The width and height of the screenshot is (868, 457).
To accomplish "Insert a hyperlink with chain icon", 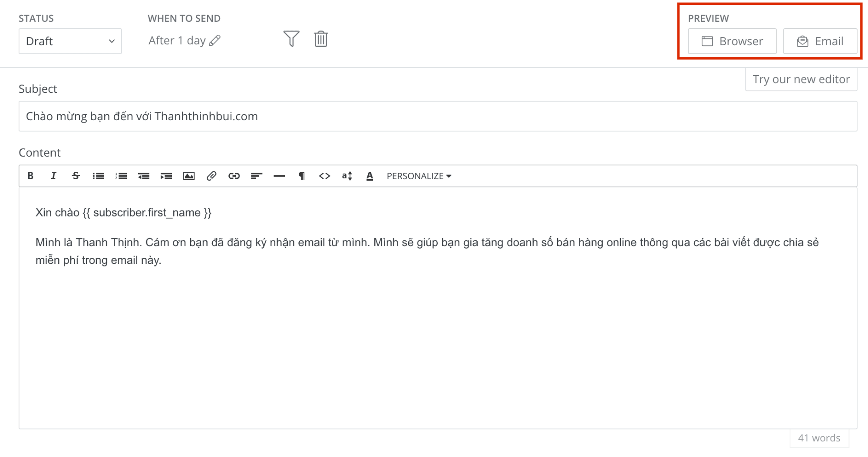I will [234, 176].
